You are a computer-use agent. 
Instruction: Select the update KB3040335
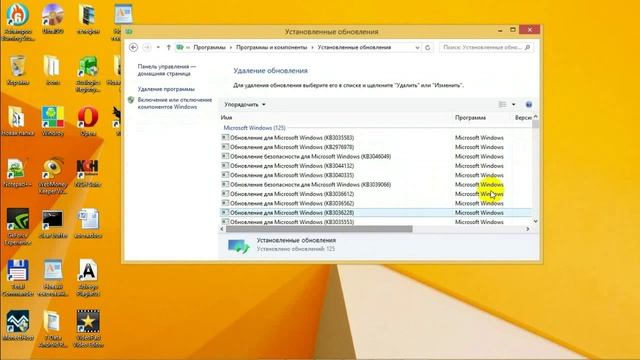point(376,175)
